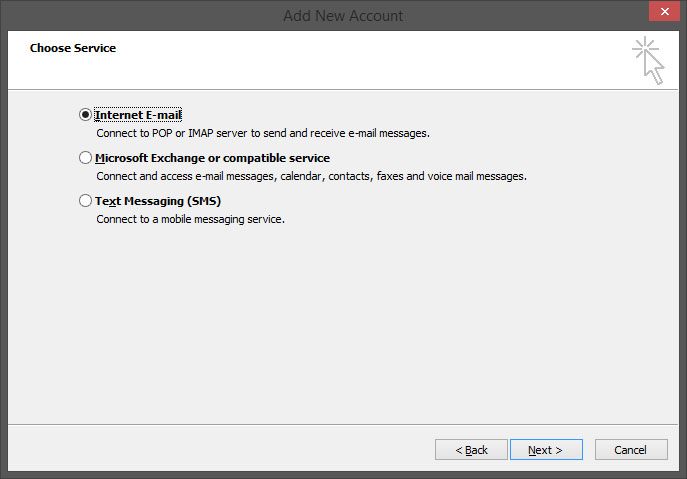Click the Add New Account title bar

343,16
